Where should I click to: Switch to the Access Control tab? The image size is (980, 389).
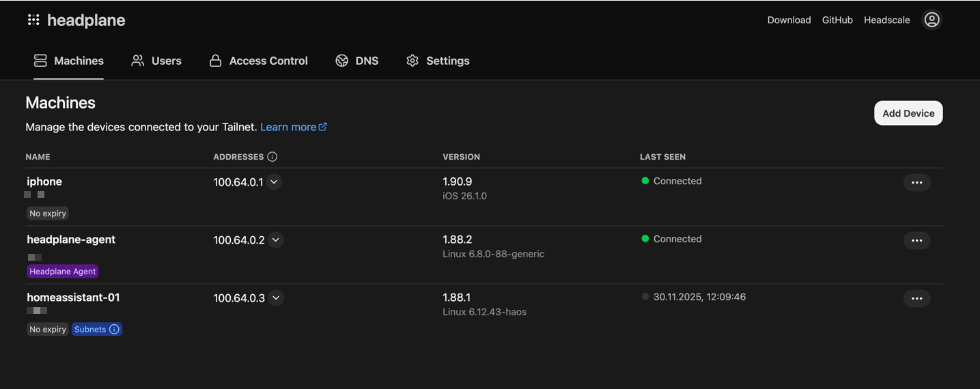pos(258,61)
